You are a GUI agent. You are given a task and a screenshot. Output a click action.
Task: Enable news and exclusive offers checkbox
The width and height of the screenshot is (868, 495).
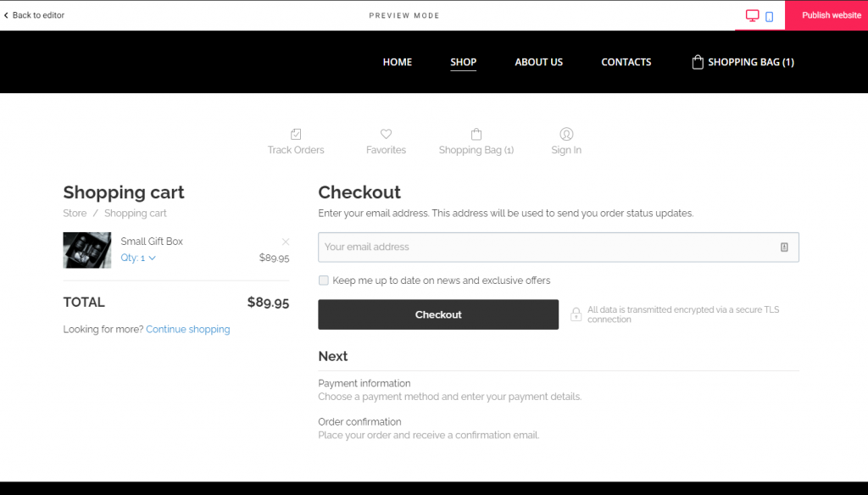(323, 281)
